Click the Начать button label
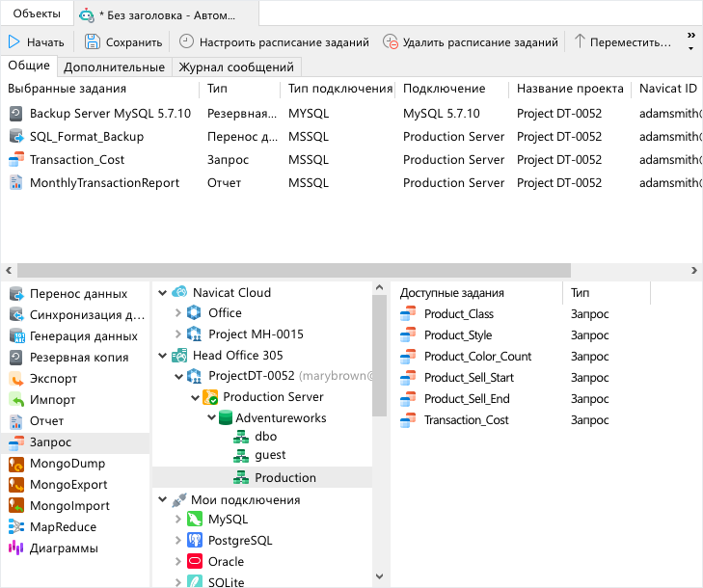Image resolution: width=703 pixels, height=588 pixels. (45, 42)
